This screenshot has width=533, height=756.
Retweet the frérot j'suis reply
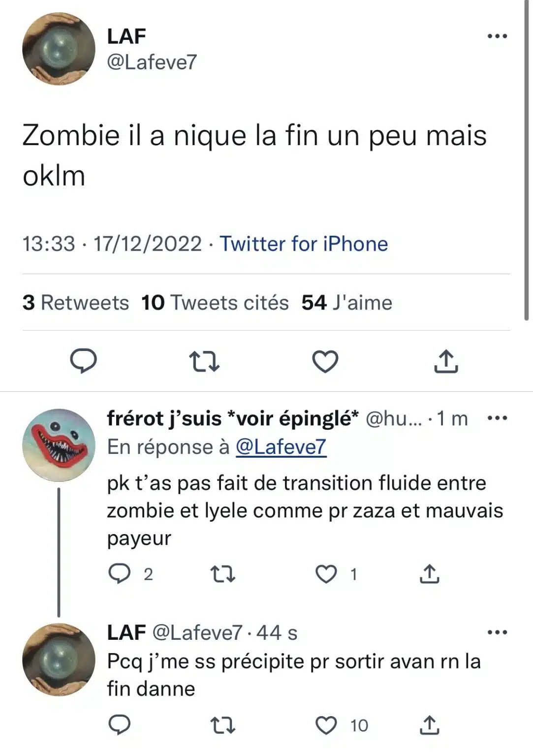click(x=222, y=574)
